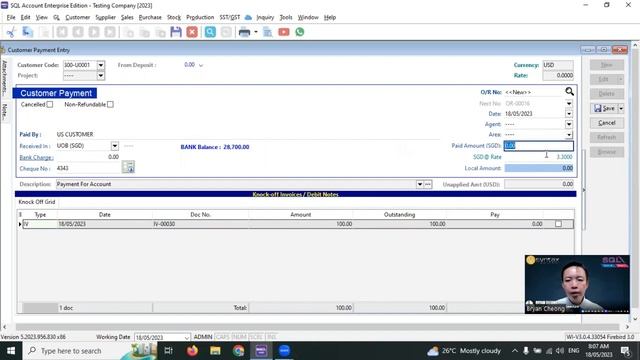This screenshot has height=360, width=640.
Task: Click the Save button
Action: 604,108
